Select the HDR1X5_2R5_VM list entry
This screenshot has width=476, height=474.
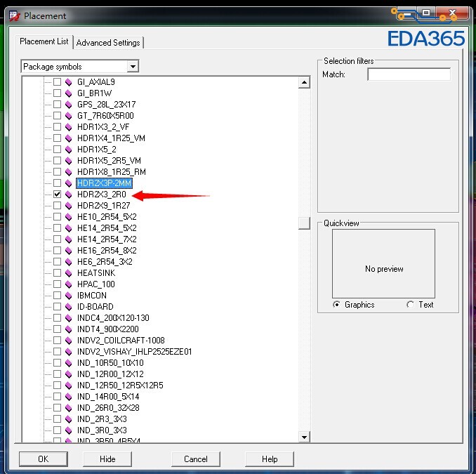tap(109, 161)
